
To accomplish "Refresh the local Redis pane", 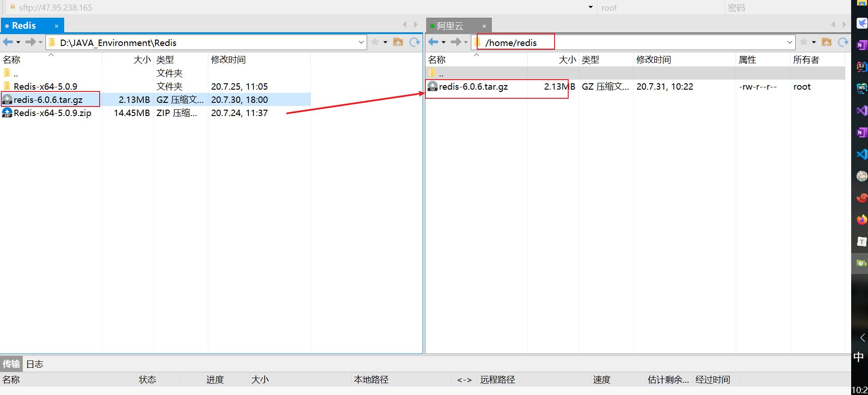I will (x=414, y=42).
